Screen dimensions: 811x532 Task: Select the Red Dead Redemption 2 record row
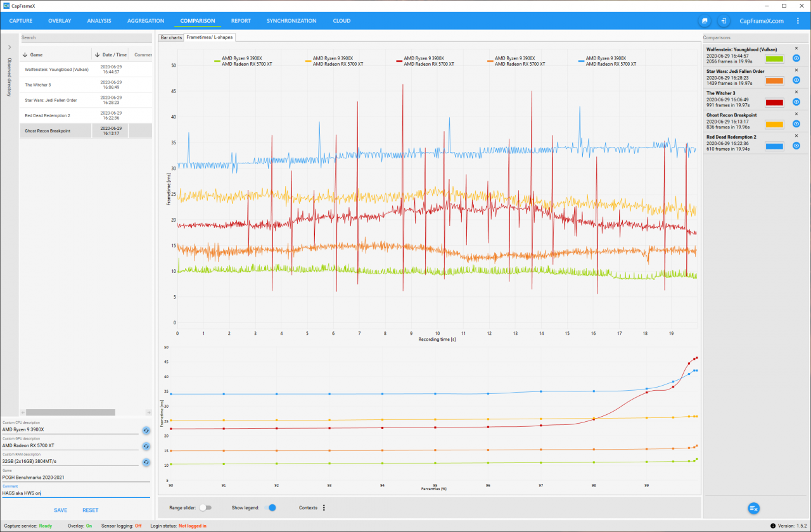(86, 115)
